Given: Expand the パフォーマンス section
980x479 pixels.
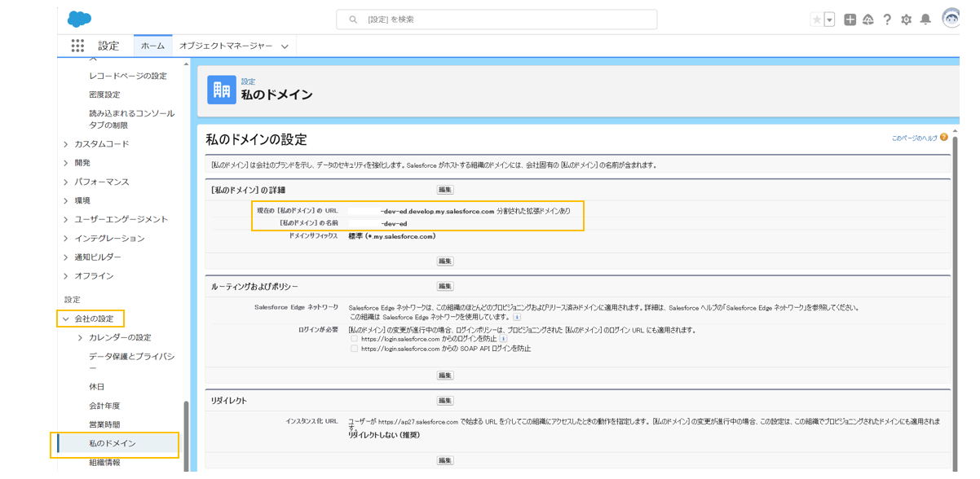Looking at the screenshot, I should pyautogui.click(x=66, y=182).
